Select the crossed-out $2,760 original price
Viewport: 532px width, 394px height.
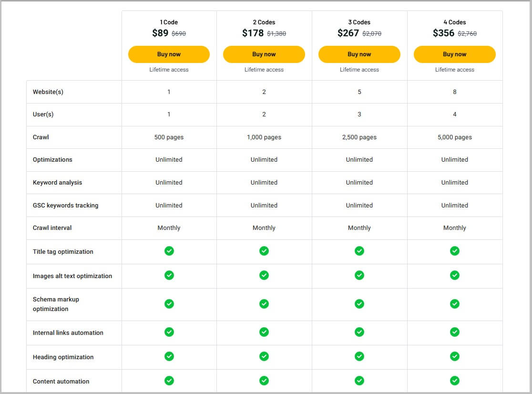(466, 33)
